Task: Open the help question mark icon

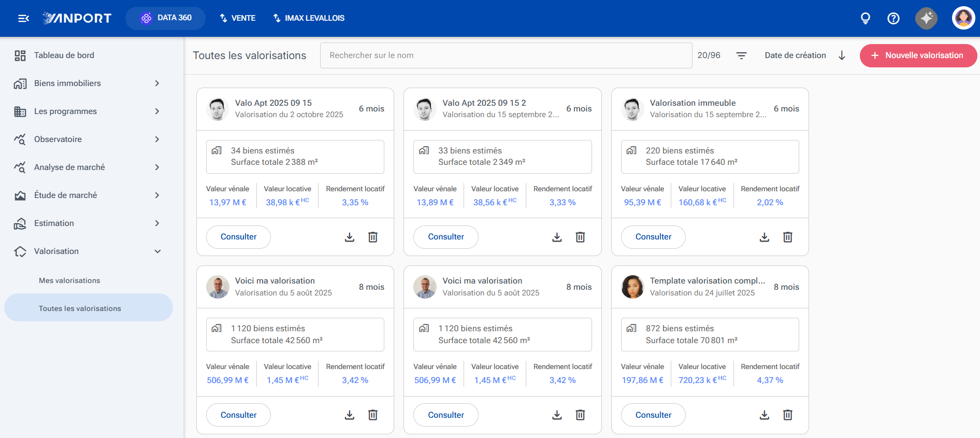Action: [x=893, y=19]
